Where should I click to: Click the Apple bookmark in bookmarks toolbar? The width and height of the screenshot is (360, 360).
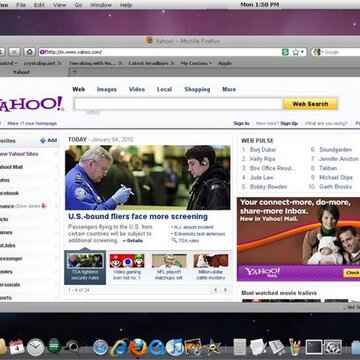click(x=225, y=63)
